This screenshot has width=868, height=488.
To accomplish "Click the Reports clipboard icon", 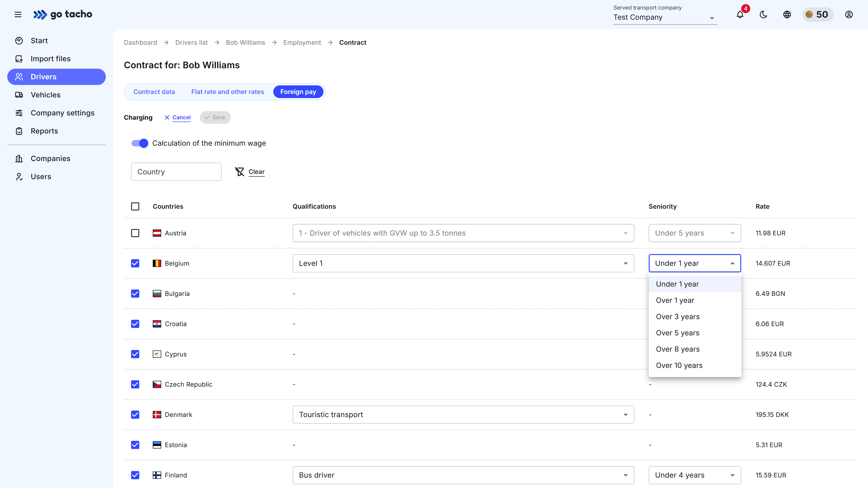I will [19, 131].
